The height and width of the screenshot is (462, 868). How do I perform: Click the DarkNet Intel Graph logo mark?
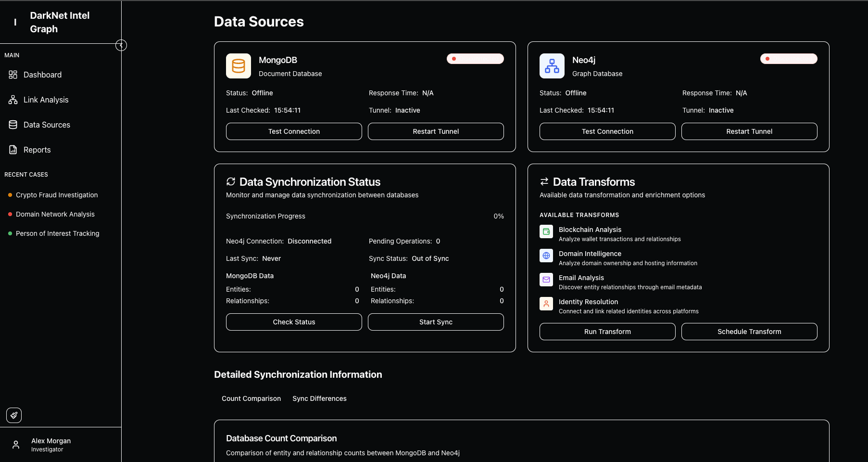[15, 22]
